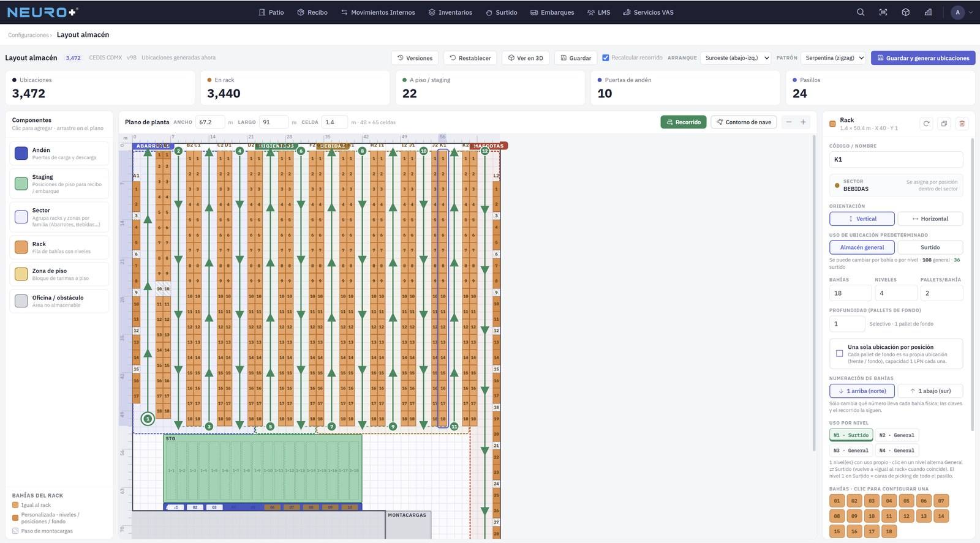Toggle the Recorrido route display button
Screen dimensions: 980x543
[x=684, y=122]
